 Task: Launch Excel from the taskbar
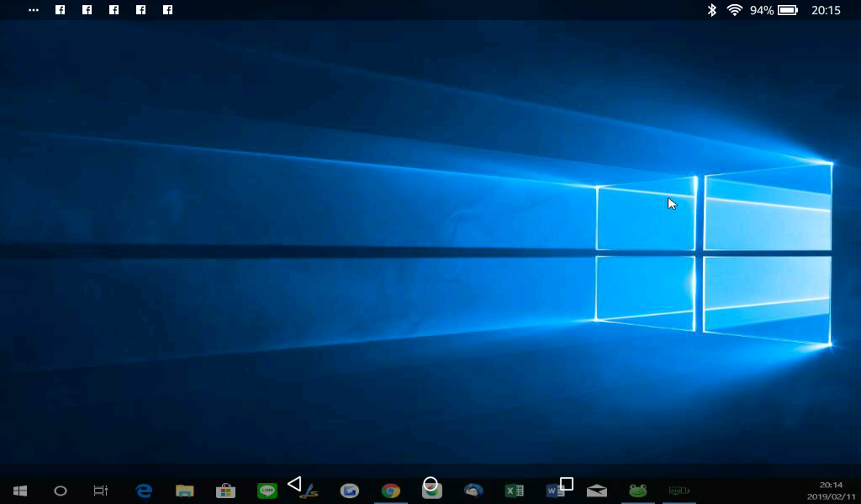pos(514,491)
